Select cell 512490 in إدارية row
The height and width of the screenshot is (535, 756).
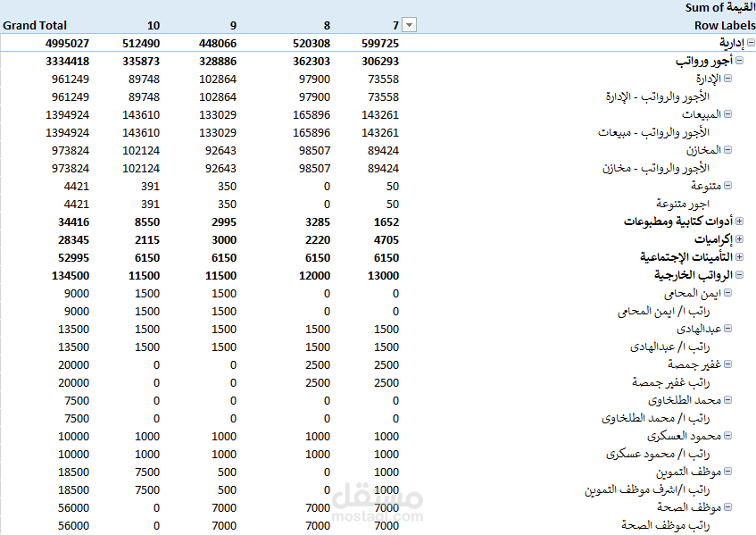pyautogui.click(x=141, y=44)
